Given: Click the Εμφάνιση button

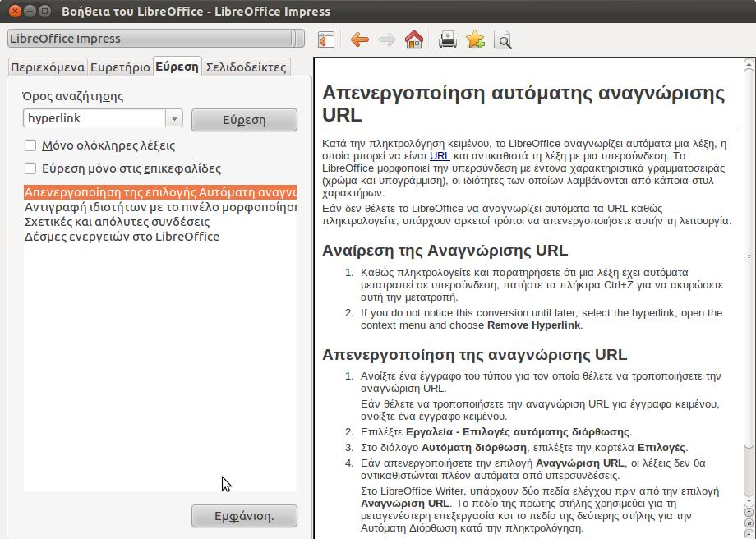Looking at the screenshot, I should (244, 516).
